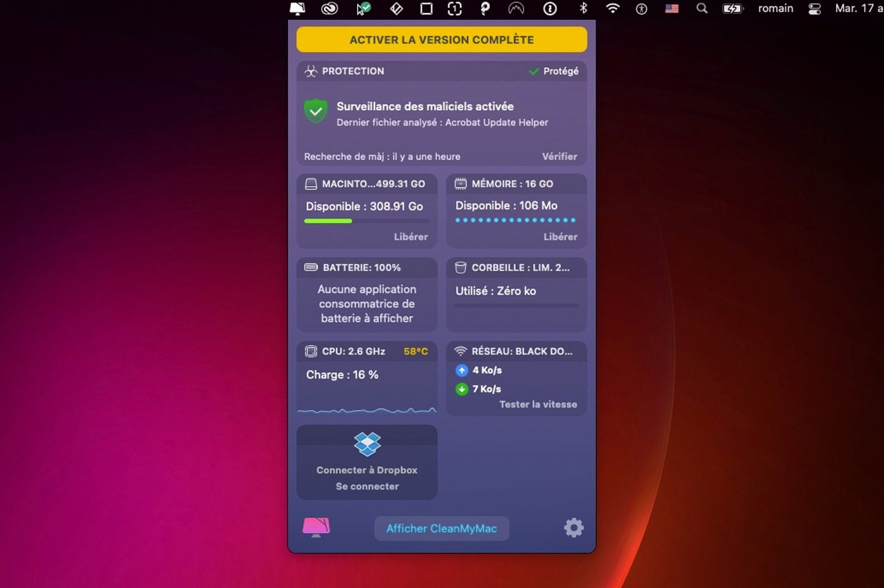Click the Dropbox icon
The height and width of the screenshot is (588, 884).
(367, 443)
